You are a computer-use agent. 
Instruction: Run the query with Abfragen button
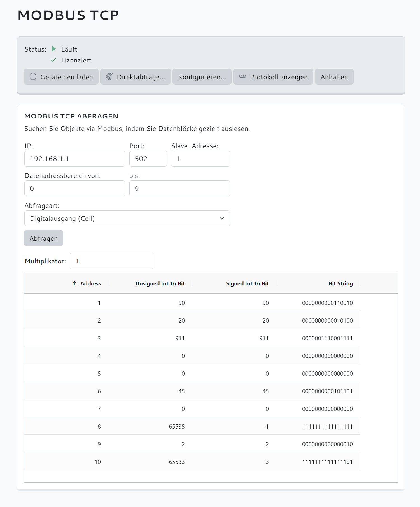(x=44, y=238)
